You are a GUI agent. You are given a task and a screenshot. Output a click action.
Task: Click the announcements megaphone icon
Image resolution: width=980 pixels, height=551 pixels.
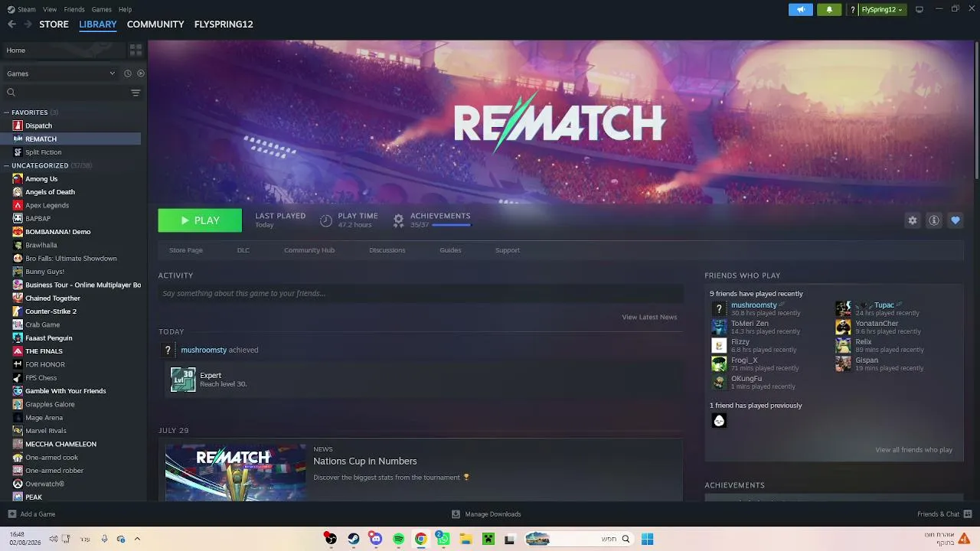pos(801,10)
